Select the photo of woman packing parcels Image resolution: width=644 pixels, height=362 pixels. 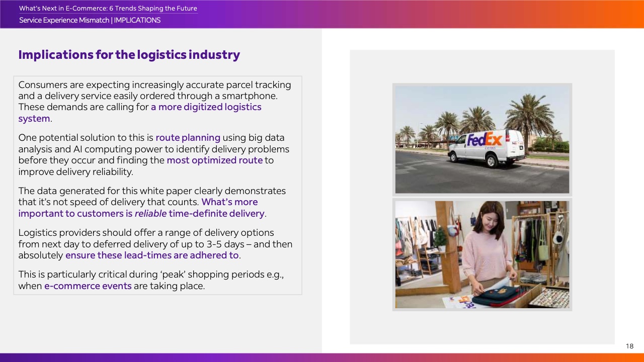482,254
